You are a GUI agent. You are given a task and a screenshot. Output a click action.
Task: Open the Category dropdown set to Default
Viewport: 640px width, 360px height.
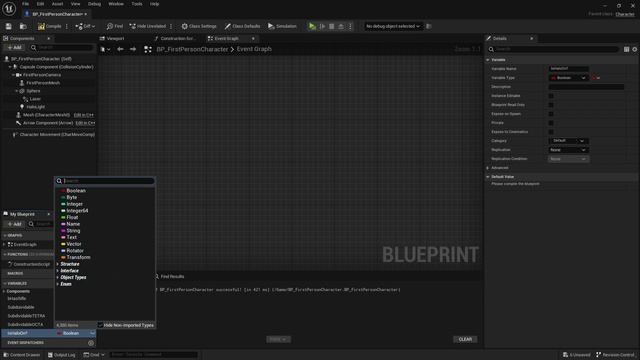coord(568,141)
